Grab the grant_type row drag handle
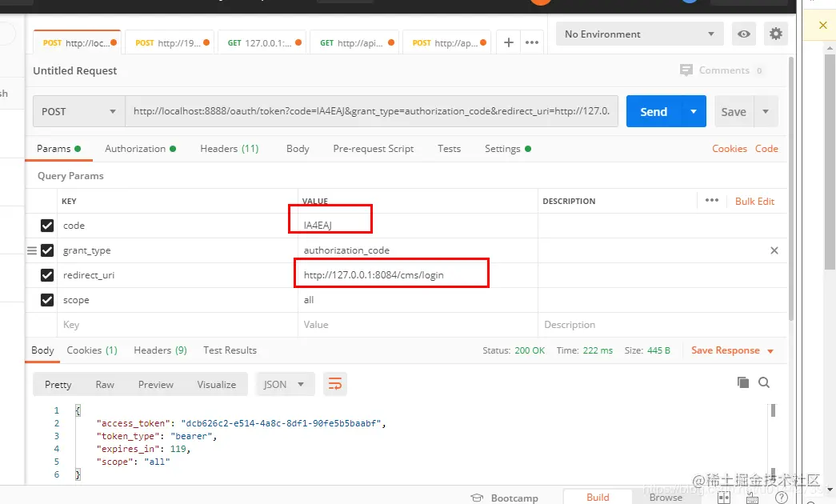The height and width of the screenshot is (504, 836). pos(32,250)
